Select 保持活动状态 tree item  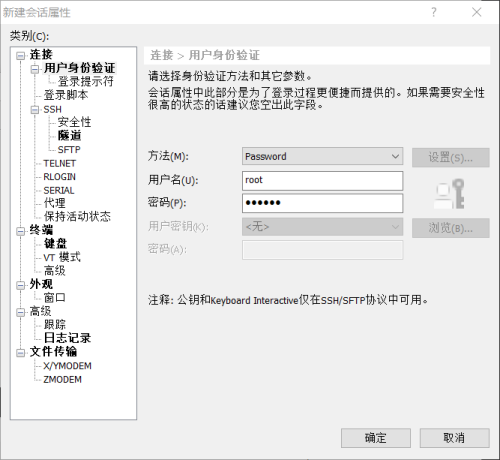pyautogui.click(x=77, y=217)
